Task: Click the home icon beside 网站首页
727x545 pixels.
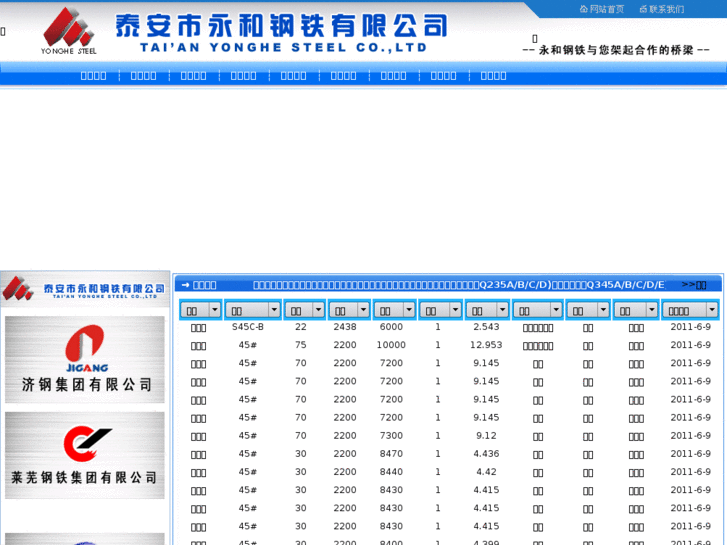Action: (x=584, y=9)
